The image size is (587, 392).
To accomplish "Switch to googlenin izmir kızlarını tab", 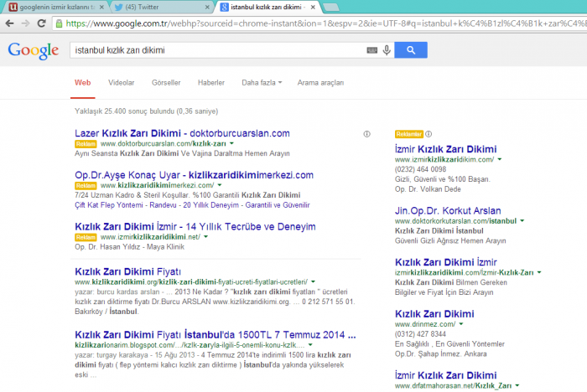I will click(57, 7).
